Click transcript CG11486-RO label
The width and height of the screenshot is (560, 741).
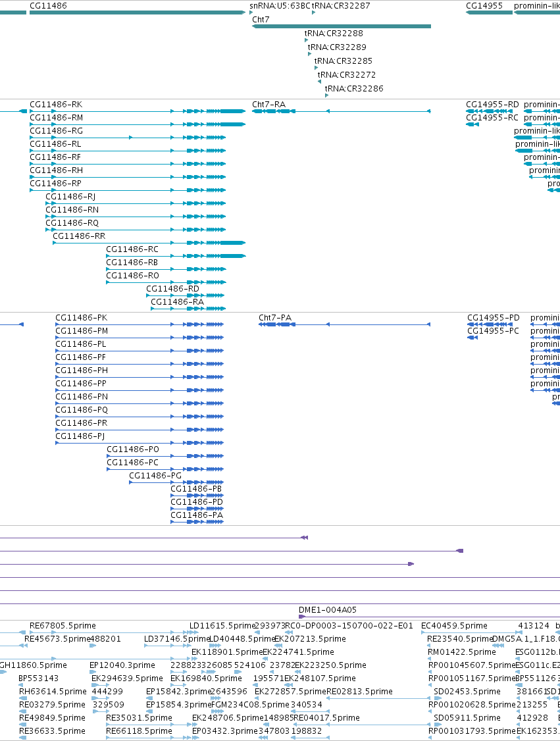coord(132,276)
